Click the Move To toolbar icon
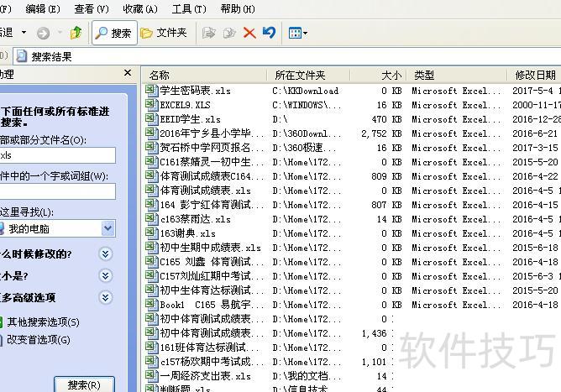The width and height of the screenshot is (561, 392). point(208,33)
